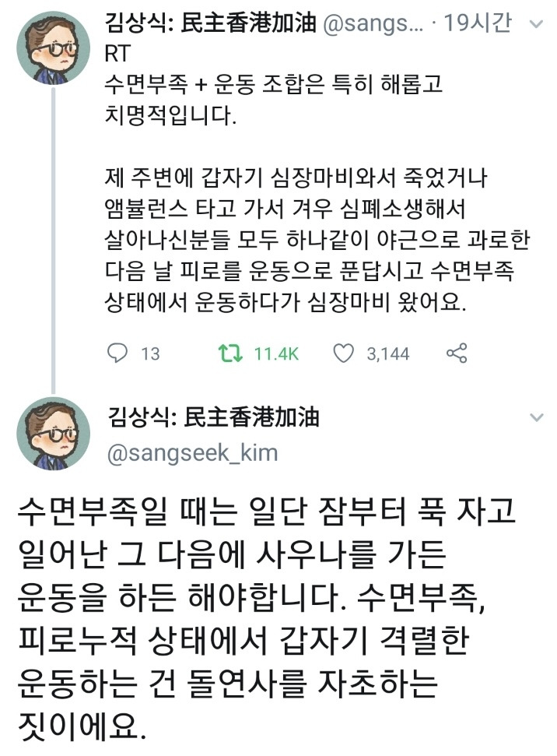Like the tweet with the heart icon
557x756 pixels.
tap(343, 353)
